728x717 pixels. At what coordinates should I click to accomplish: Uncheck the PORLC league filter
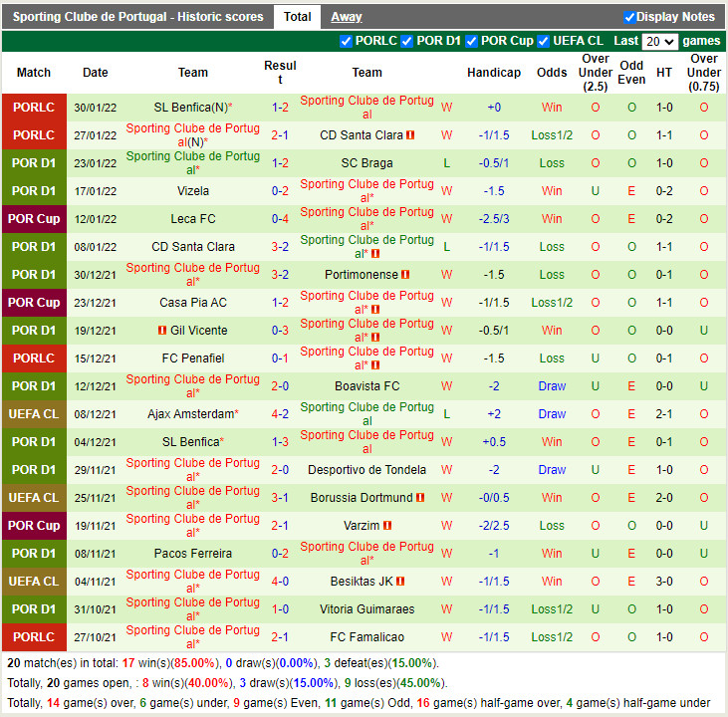(x=346, y=42)
